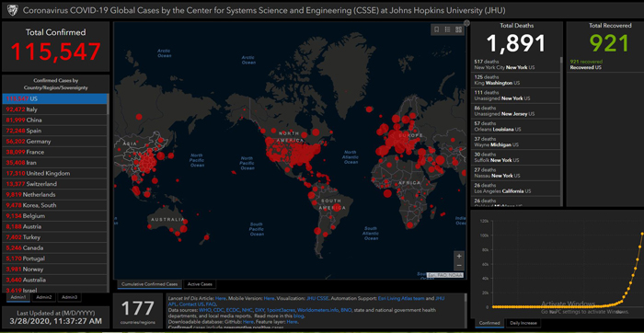
Task: Zoom in with the map plus button
Action: pos(459,256)
